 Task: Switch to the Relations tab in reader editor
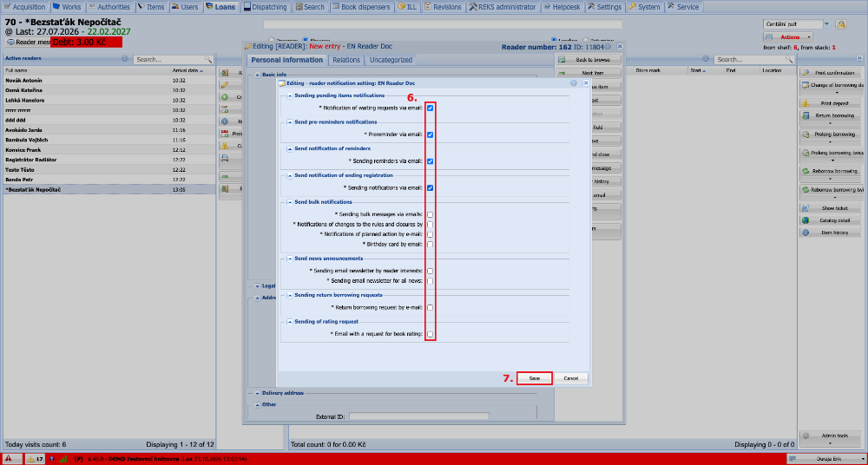coord(346,60)
